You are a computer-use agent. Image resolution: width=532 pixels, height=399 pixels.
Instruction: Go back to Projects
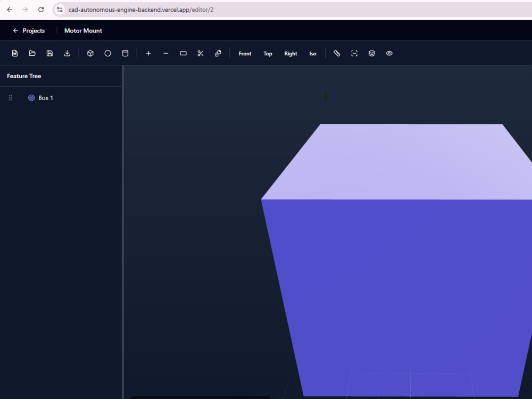coord(29,30)
